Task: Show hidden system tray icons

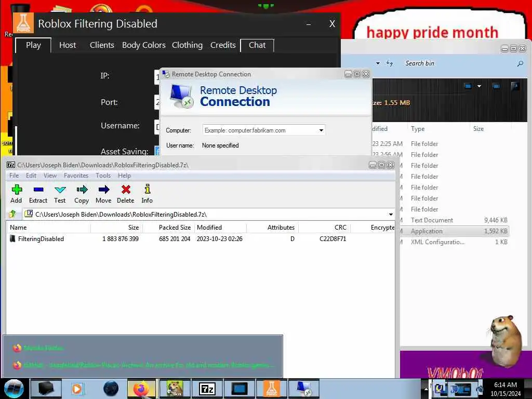Action: tap(426, 389)
